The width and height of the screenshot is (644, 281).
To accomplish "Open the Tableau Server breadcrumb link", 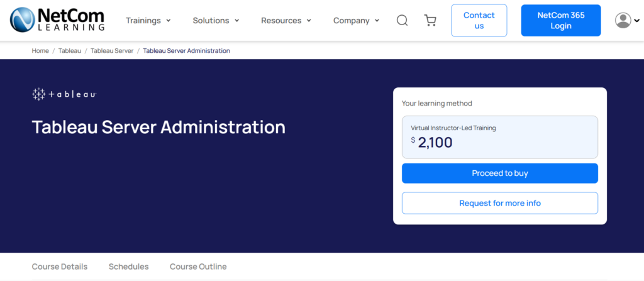I will pos(112,50).
